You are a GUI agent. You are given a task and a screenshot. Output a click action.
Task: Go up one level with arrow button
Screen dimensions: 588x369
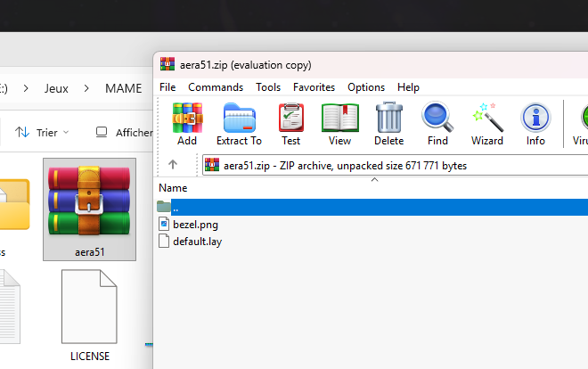pos(173,165)
